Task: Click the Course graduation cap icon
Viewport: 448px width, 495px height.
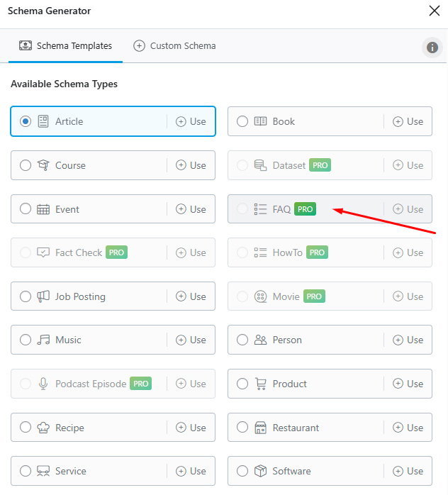Action: click(43, 165)
